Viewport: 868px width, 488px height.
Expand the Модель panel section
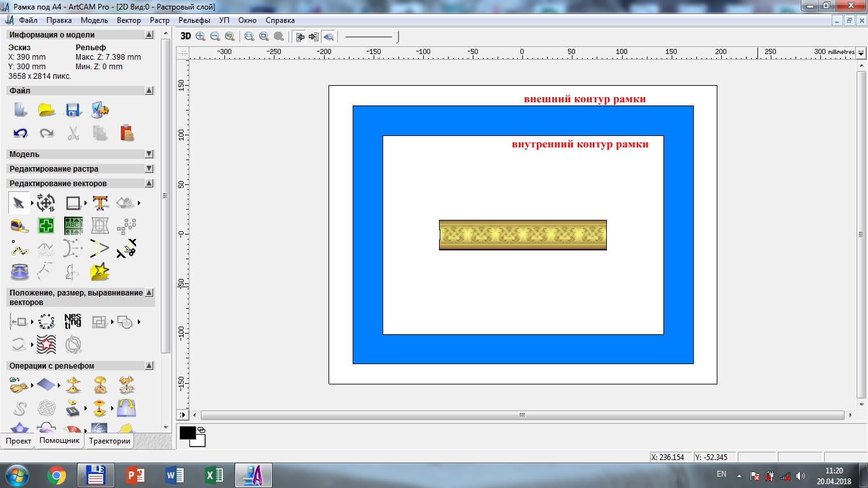(149, 154)
